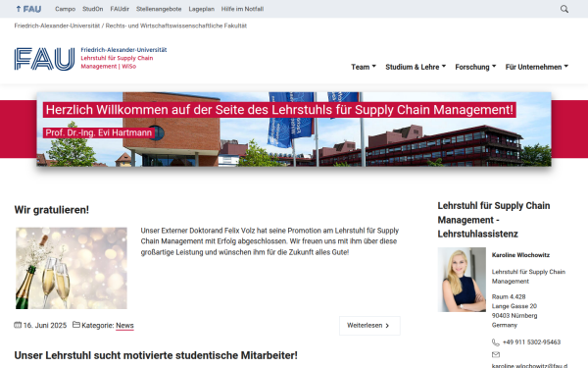The height and width of the screenshot is (368, 588).
Task: Open the Campo link
Action: (x=66, y=9)
